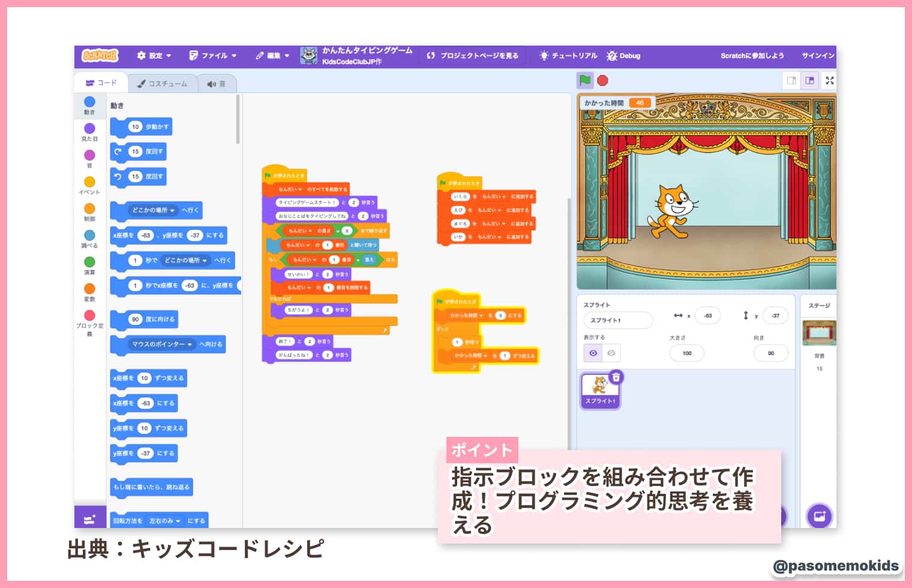Switch to large stage layout

point(809,80)
